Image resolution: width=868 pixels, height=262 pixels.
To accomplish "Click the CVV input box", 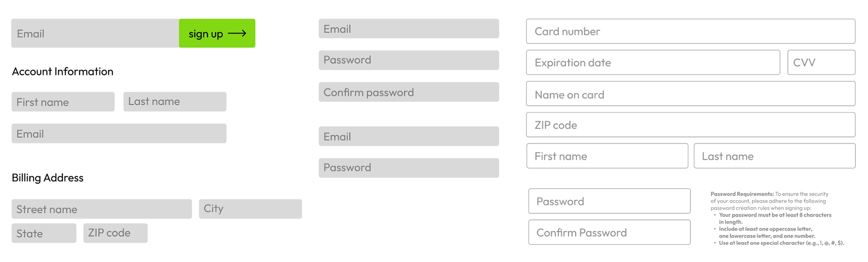I will tap(821, 62).
